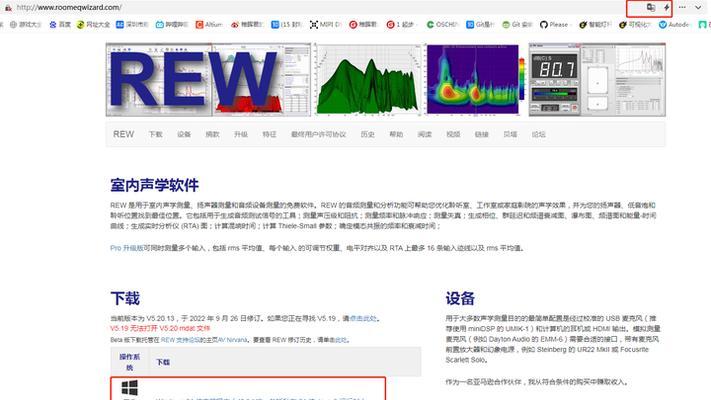Open the 视频 navbar item

[453, 134]
